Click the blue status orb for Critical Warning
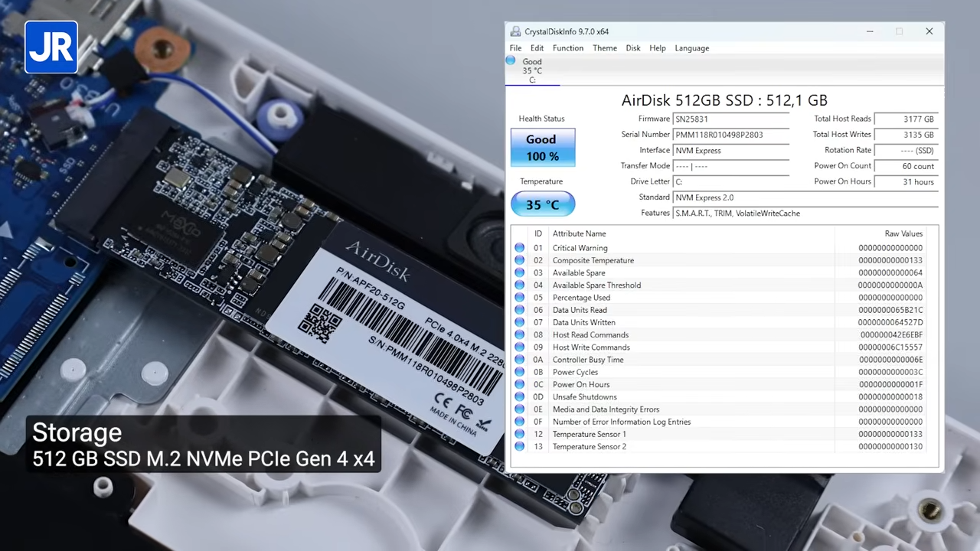Viewport: 980px width, 551px height. 520,248
